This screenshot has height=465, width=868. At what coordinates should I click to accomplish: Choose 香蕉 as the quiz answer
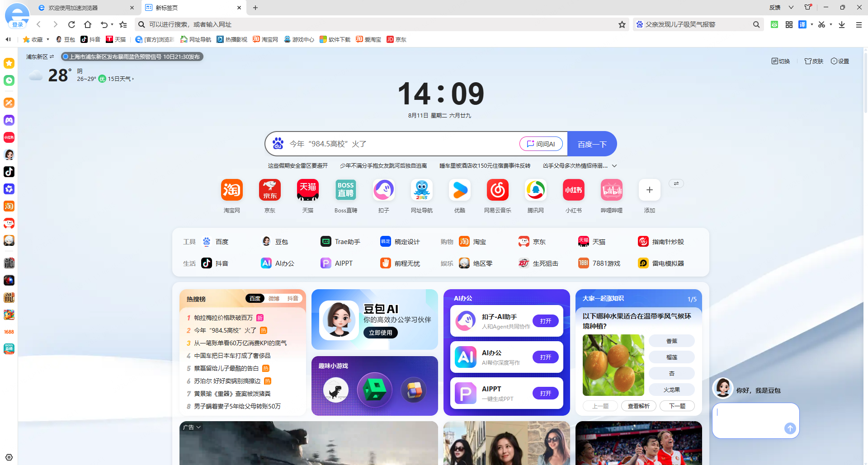[x=672, y=341]
